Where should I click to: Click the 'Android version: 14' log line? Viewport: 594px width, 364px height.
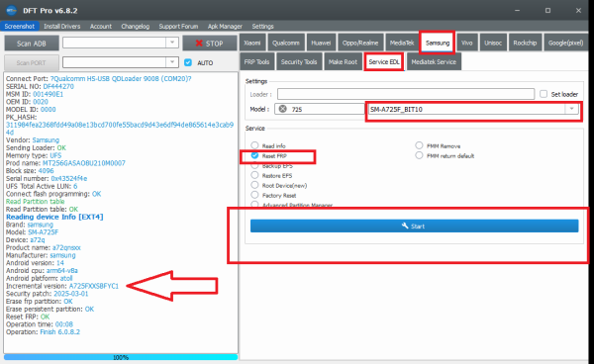35,262
